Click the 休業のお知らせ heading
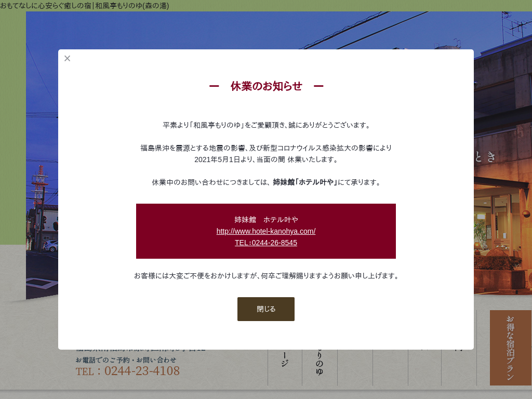Screen dimensions: 532x399 pos(266,86)
